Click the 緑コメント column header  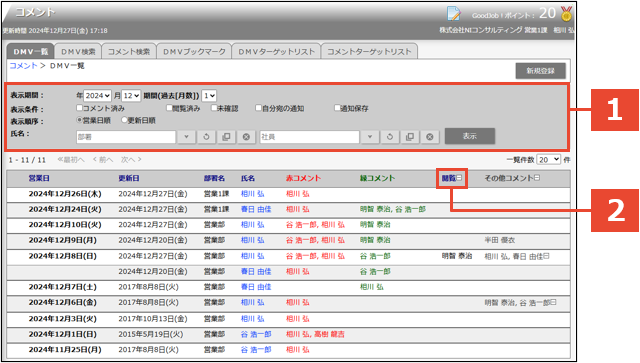[377, 178]
